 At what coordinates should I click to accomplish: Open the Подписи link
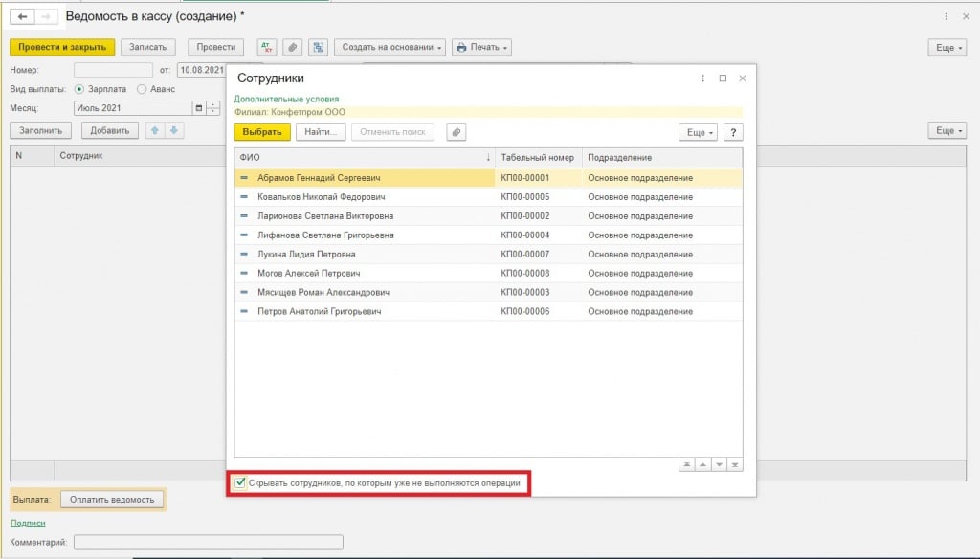(28, 523)
